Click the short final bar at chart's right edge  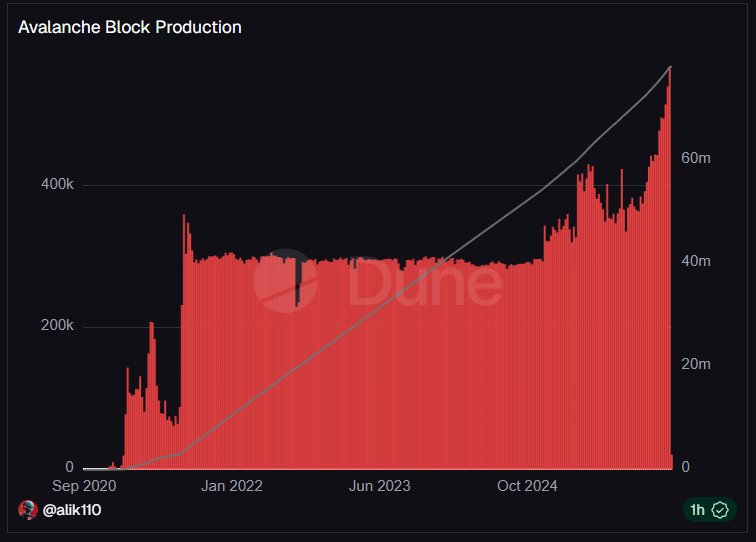point(672,461)
